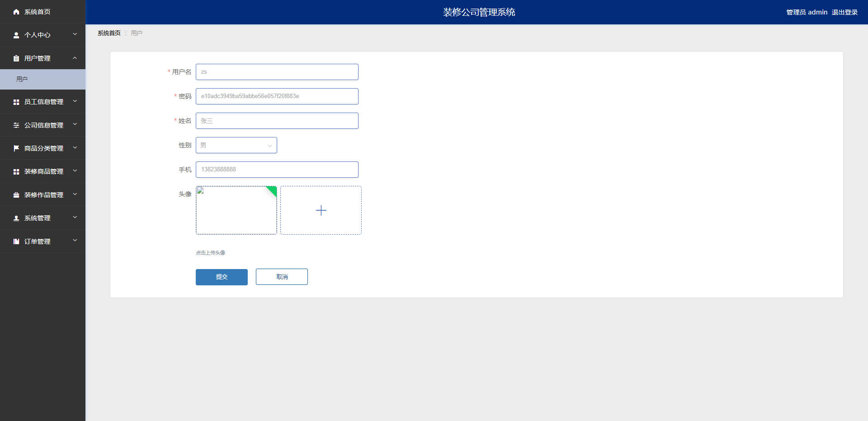Click the broken avatar image icon
Viewport: 868px width, 421px height.
201,190
